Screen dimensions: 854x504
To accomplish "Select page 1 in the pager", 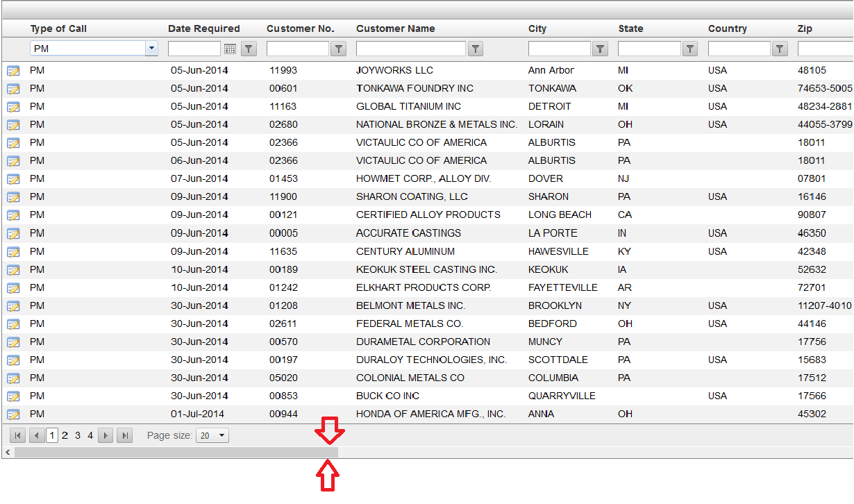I will tap(52, 436).
